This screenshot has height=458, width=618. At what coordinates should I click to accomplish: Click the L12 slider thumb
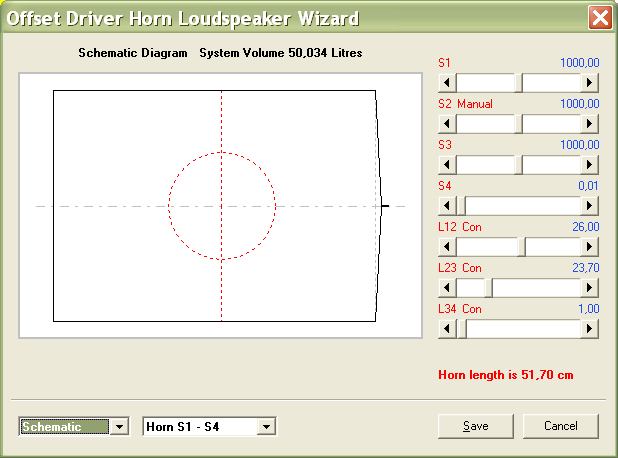pyautogui.click(x=521, y=247)
